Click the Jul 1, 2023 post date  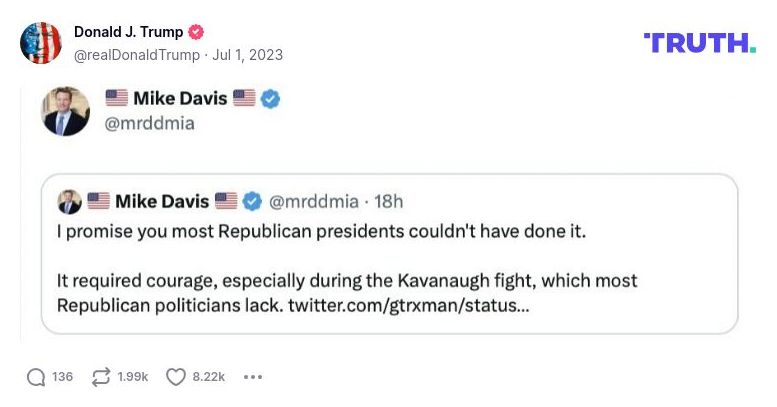click(x=249, y=55)
